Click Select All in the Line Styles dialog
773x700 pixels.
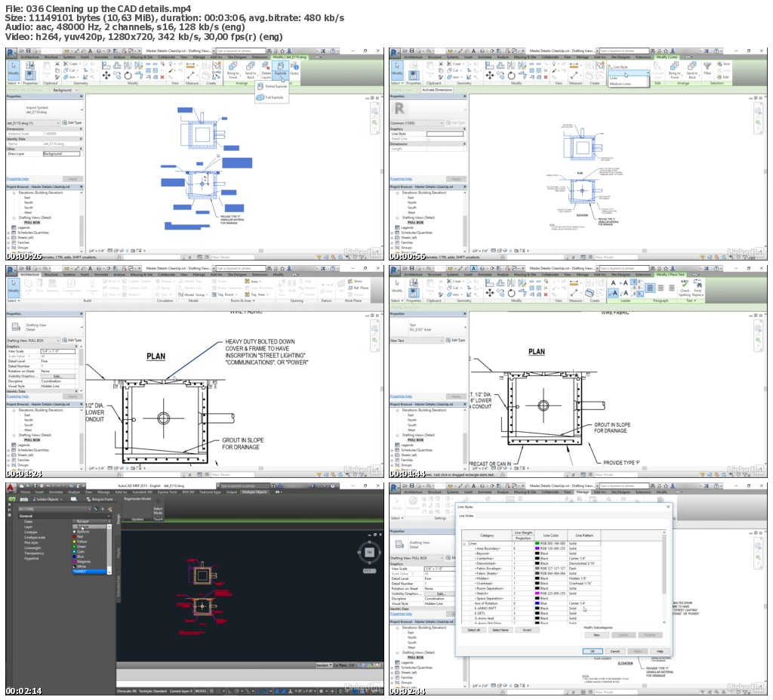pyautogui.click(x=474, y=630)
